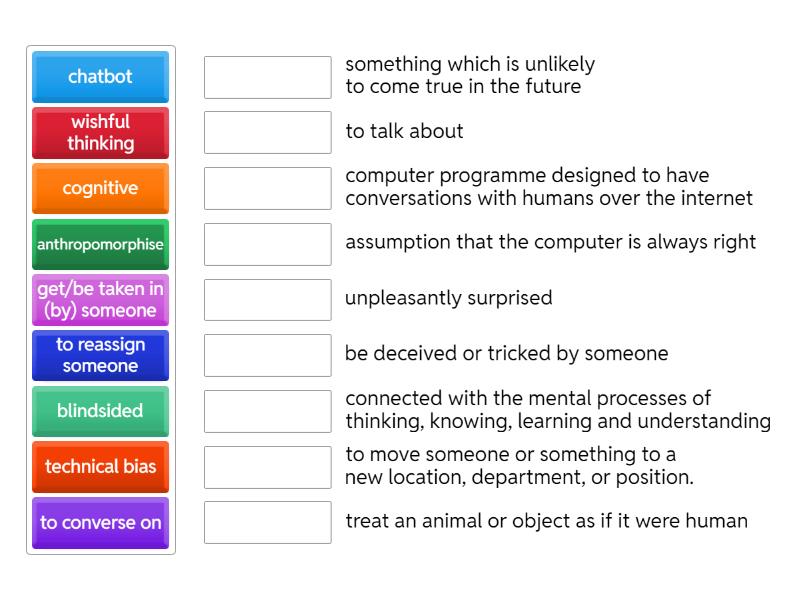Select the answer slot for the chatbot definition

pyautogui.click(x=266, y=187)
